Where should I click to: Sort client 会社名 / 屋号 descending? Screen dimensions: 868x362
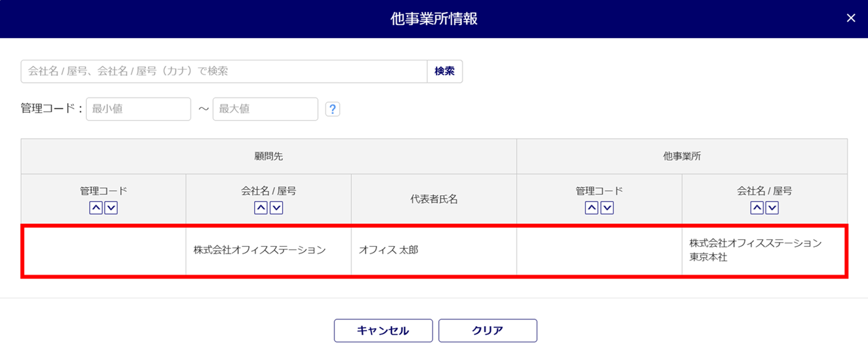[x=277, y=208]
